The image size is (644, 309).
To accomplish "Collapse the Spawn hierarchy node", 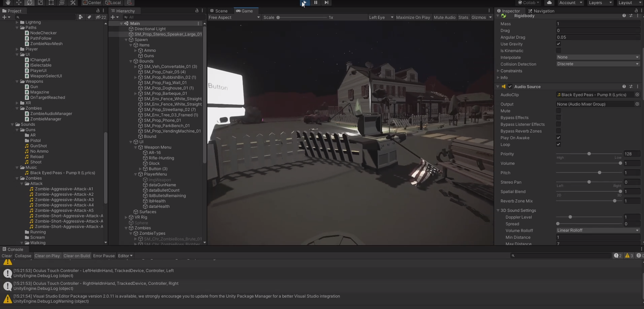I will coord(126,40).
